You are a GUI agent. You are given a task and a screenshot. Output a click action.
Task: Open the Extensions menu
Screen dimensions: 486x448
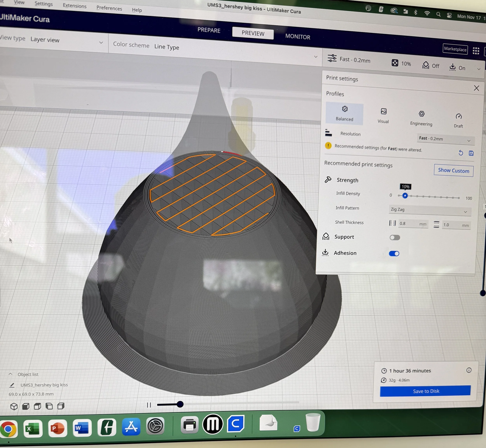(x=74, y=6)
